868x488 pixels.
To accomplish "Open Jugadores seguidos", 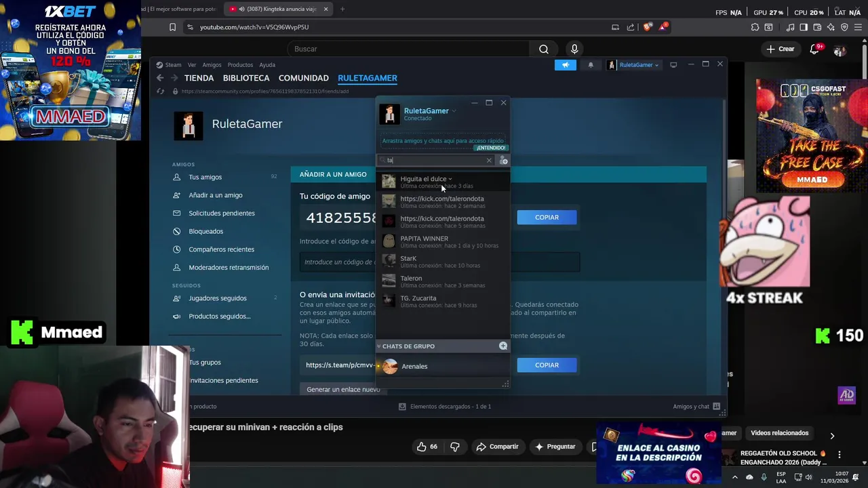I will [x=218, y=298].
